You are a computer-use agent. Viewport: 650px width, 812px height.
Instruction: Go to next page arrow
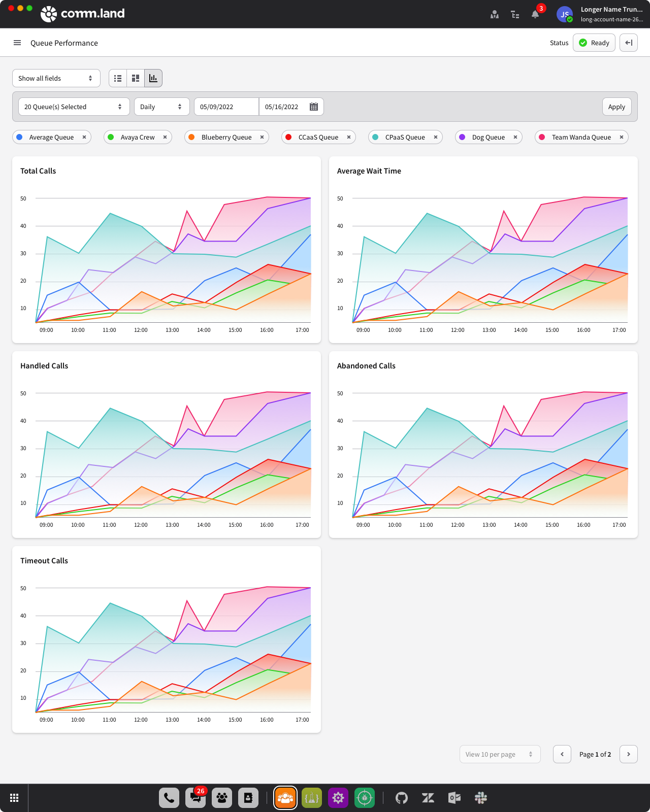coord(629,754)
